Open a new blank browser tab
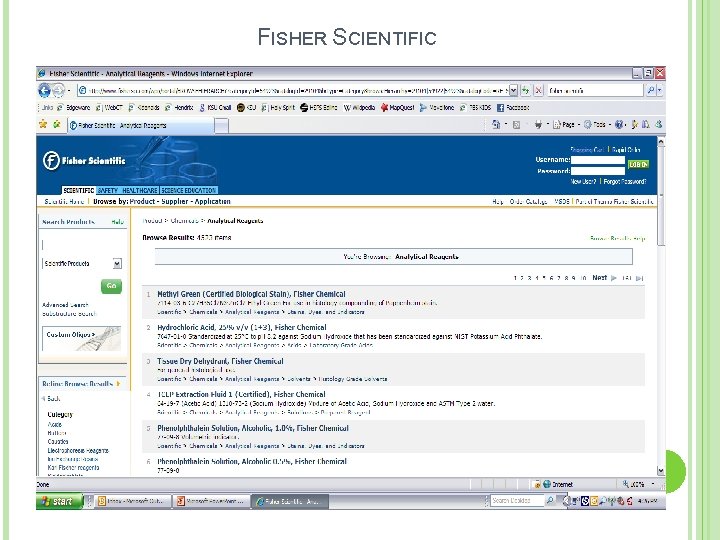Viewport: 720px width, 540px height. point(221,126)
